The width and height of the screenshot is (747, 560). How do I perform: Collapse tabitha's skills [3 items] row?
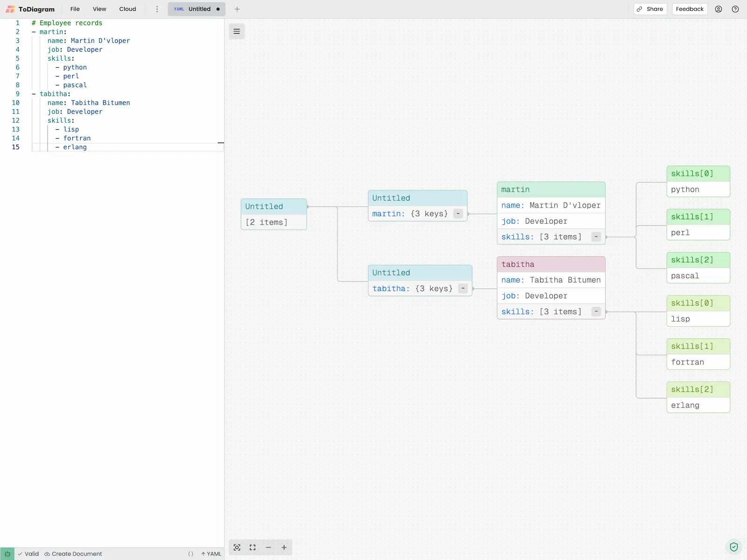coord(596,311)
